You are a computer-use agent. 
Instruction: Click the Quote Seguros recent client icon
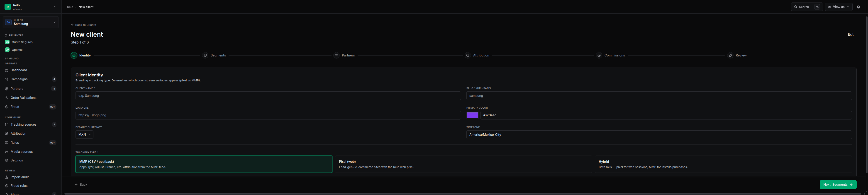point(7,42)
